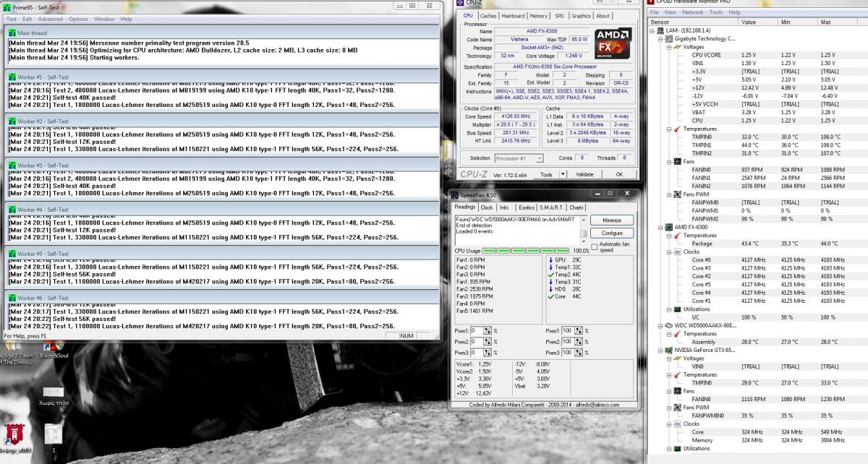The height and width of the screenshot is (464, 868).
Task: Collapse the NVIDIA GeForce GTX node
Action: (x=660, y=350)
